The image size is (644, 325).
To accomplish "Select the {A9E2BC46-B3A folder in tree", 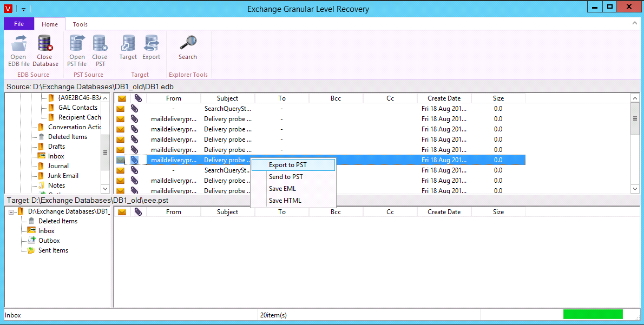I will [79, 98].
